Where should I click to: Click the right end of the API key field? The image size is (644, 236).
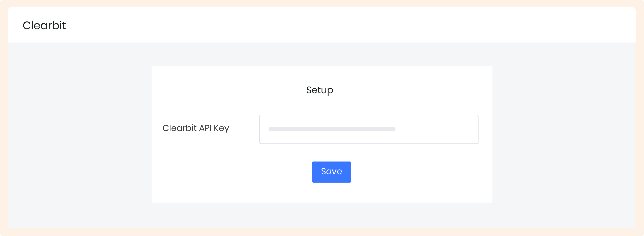(x=470, y=129)
